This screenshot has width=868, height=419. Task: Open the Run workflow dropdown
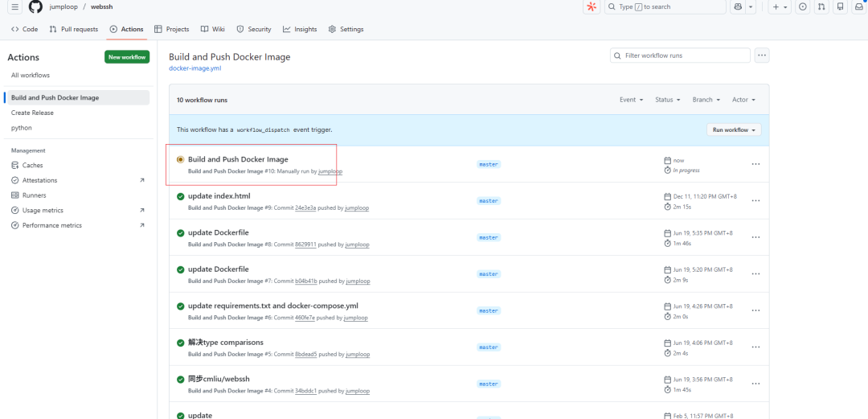[x=734, y=129]
